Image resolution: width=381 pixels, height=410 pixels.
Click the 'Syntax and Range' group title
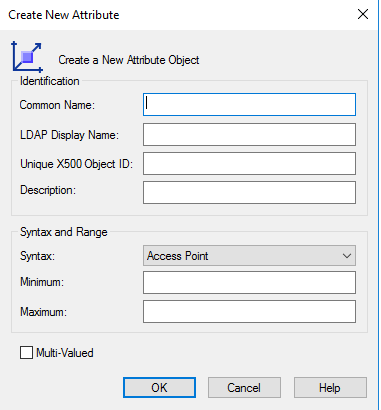(x=64, y=232)
